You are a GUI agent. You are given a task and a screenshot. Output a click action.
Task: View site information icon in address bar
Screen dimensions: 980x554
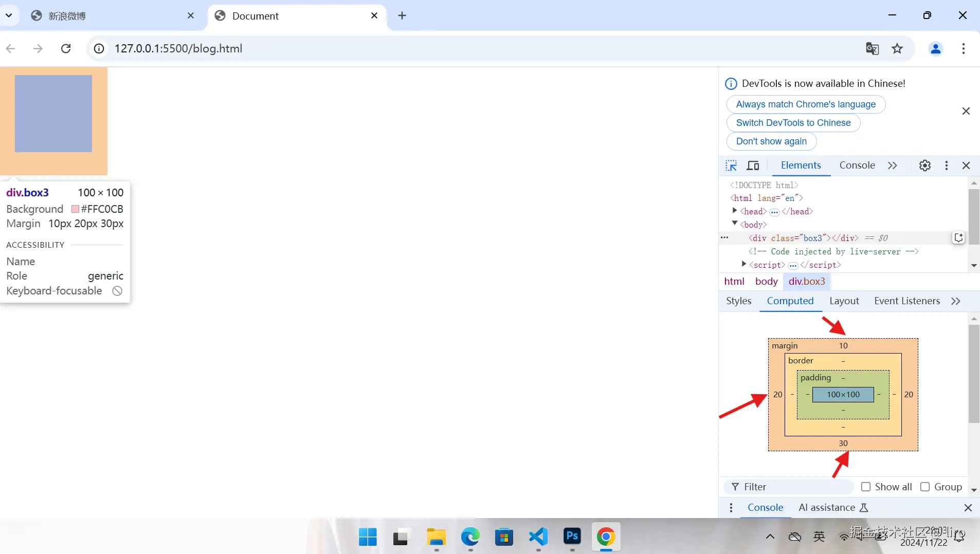click(x=99, y=48)
